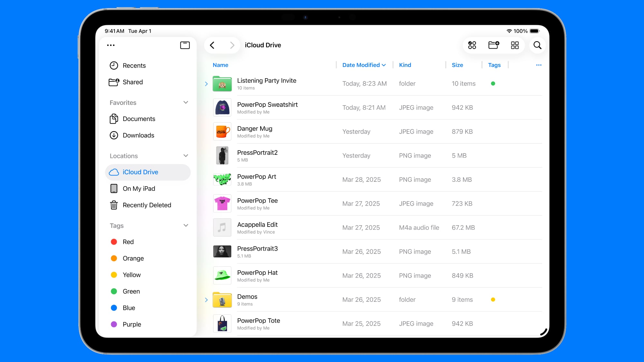
Task: Open the Date Modified sort dropdown
Action: click(x=364, y=65)
